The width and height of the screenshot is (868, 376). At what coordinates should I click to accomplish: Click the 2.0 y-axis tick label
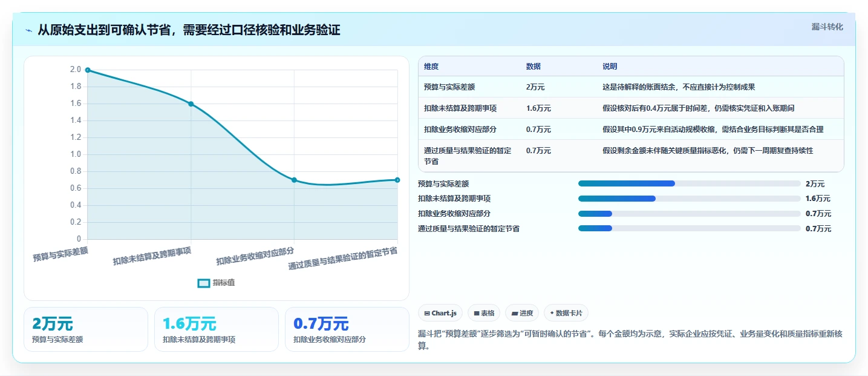pyautogui.click(x=76, y=70)
